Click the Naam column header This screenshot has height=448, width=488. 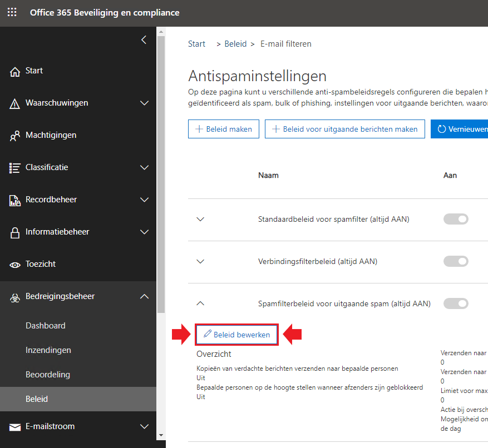pos(268,175)
